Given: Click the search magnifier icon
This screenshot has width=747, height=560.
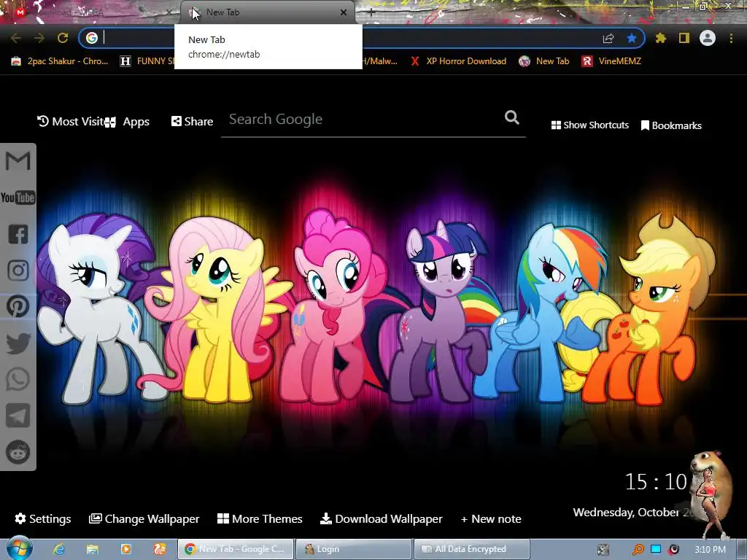Looking at the screenshot, I should pos(511,117).
